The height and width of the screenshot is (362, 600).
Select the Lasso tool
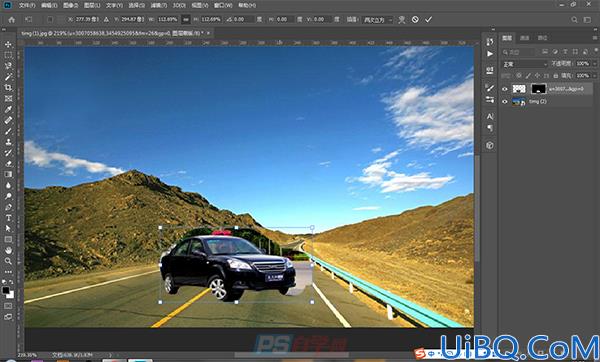click(x=8, y=66)
